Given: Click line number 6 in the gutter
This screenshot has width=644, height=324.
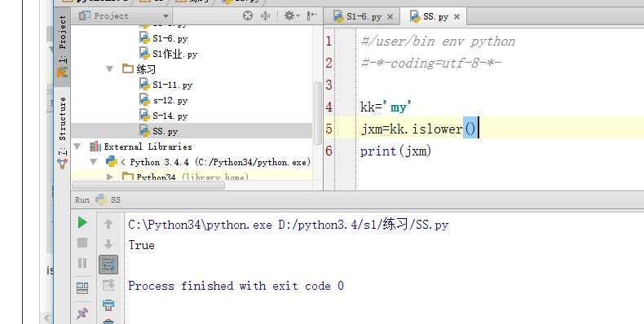Looking at the screenshot, I should [x=329, y=151].
